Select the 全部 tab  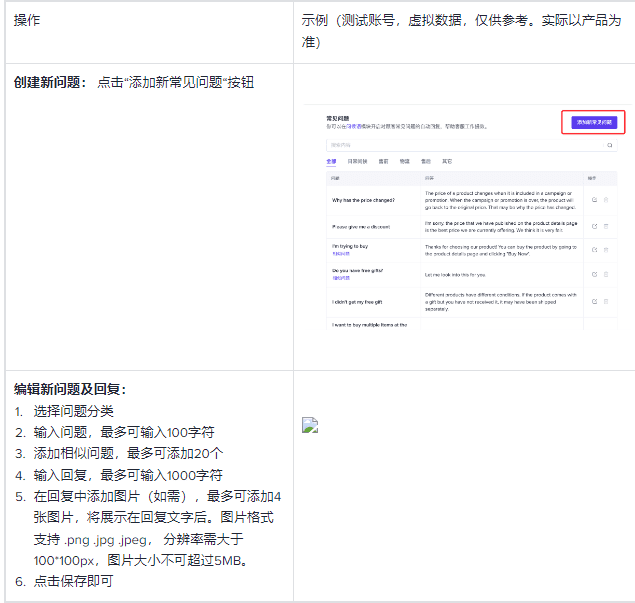pyautogui.click(x=331, y=161)
